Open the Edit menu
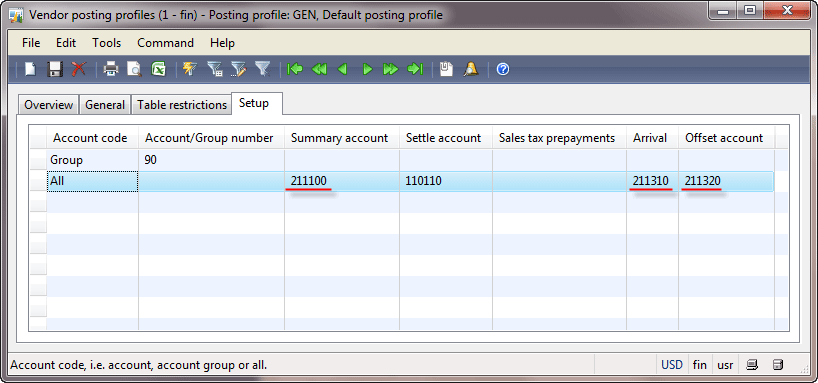The height and width of the screenshot is (383, 818). pyautogui.click(x=66, y=43)
